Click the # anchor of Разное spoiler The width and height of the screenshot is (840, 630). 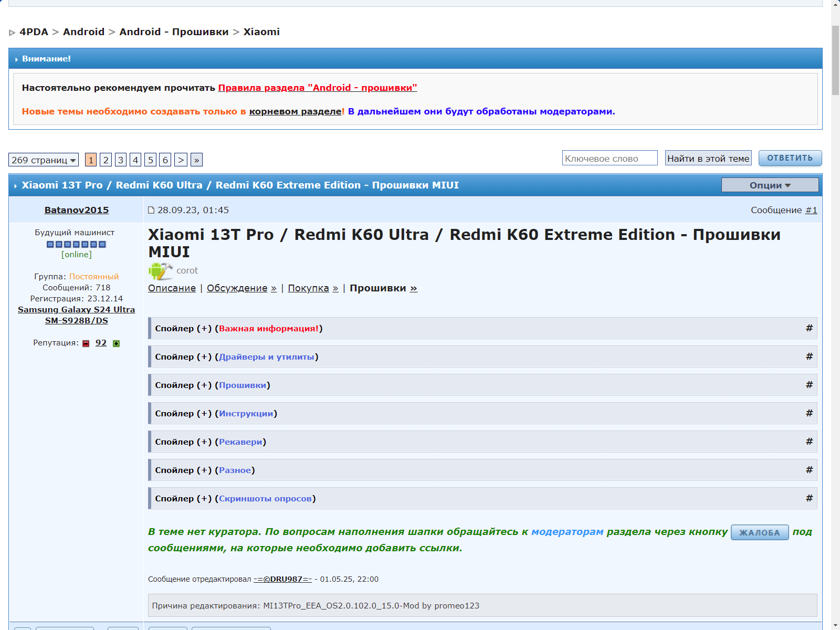809,470
